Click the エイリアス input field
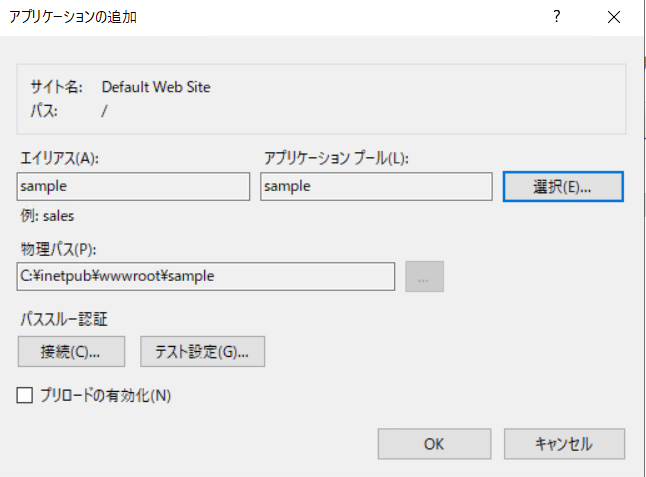646x477 pixels. tap(133, 187)
